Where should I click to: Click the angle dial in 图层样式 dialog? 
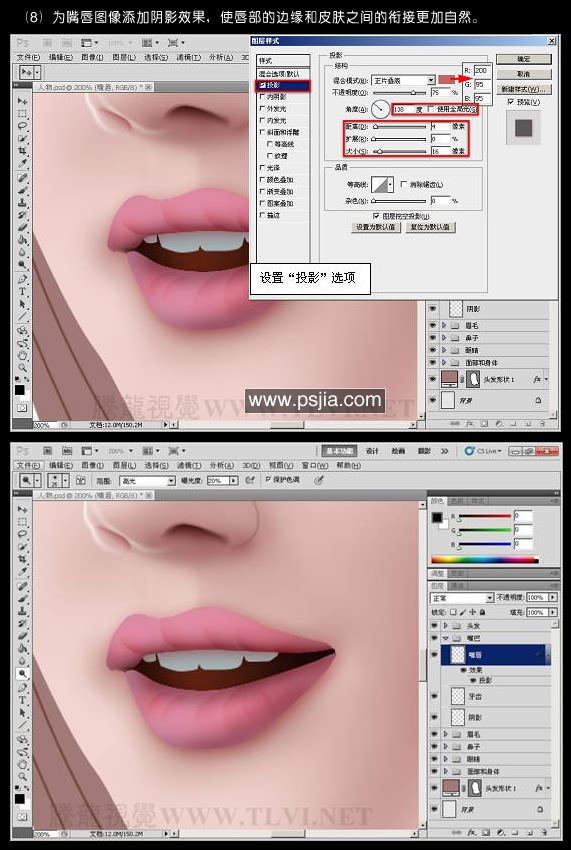[x=381, y=109]
